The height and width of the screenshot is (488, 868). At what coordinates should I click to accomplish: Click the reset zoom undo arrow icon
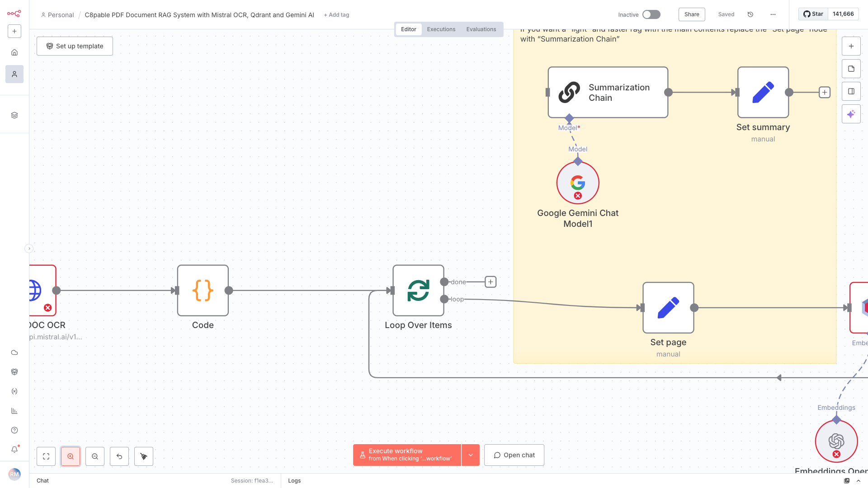119,456
